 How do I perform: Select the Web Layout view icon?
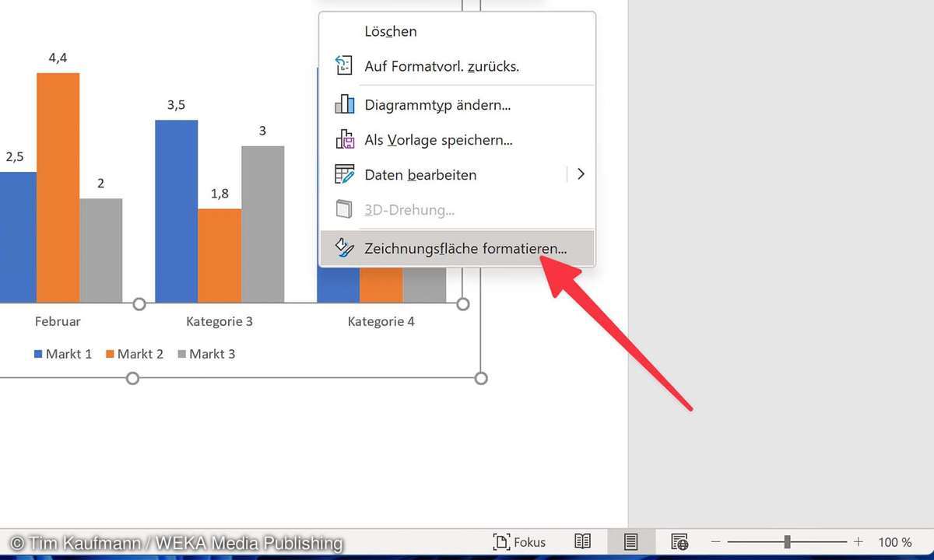[x=679, y=542]
